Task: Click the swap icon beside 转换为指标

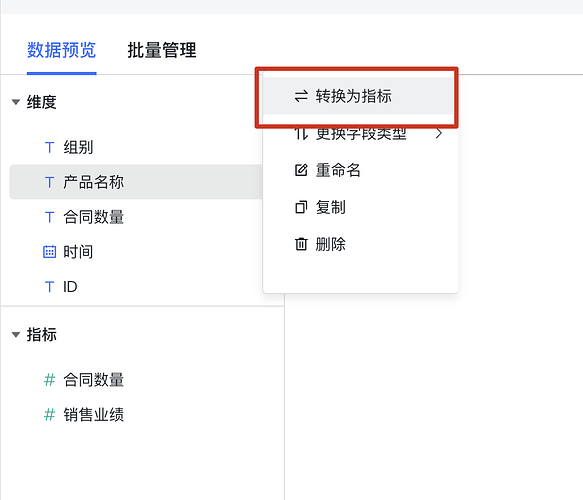Action: pos(301,96)
